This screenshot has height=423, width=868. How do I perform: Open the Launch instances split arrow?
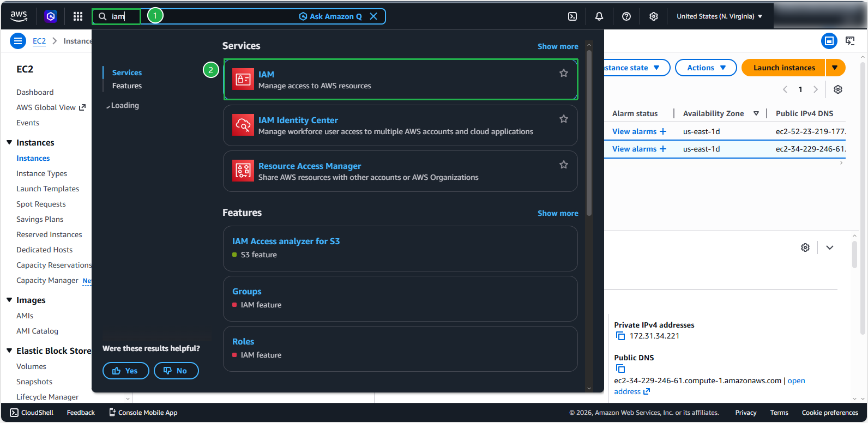tap(835, 68)
